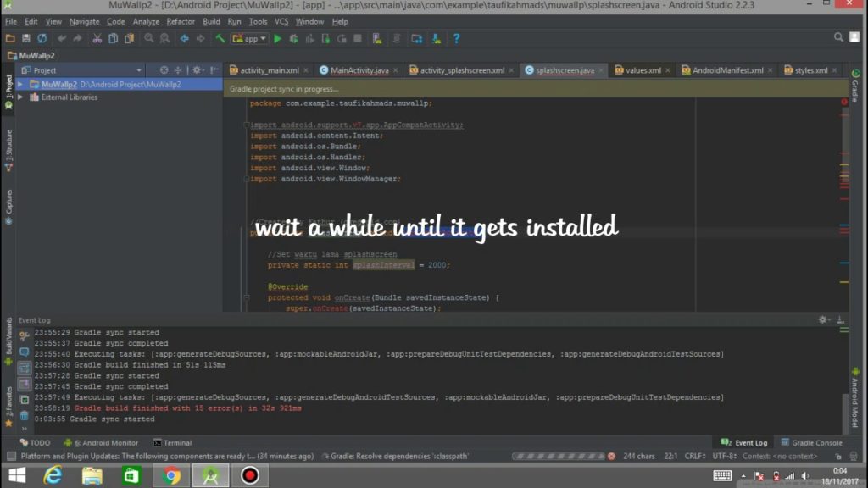The image size is (868, 488).
Task: Switch to the AndroidManifest.xml tab
Action: (x=727, y=70)
